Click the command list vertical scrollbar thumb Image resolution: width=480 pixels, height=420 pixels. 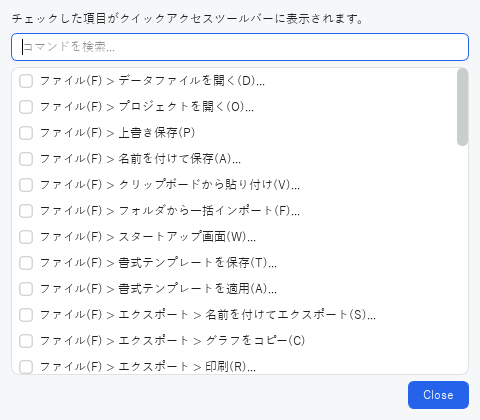[x=462, y=107]
